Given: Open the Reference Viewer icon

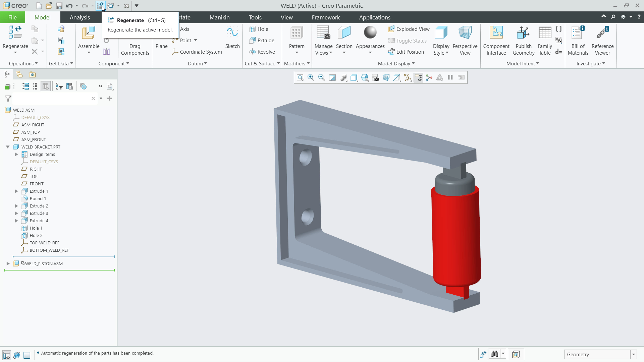Looking at the screenshot, I should point(602,33).
